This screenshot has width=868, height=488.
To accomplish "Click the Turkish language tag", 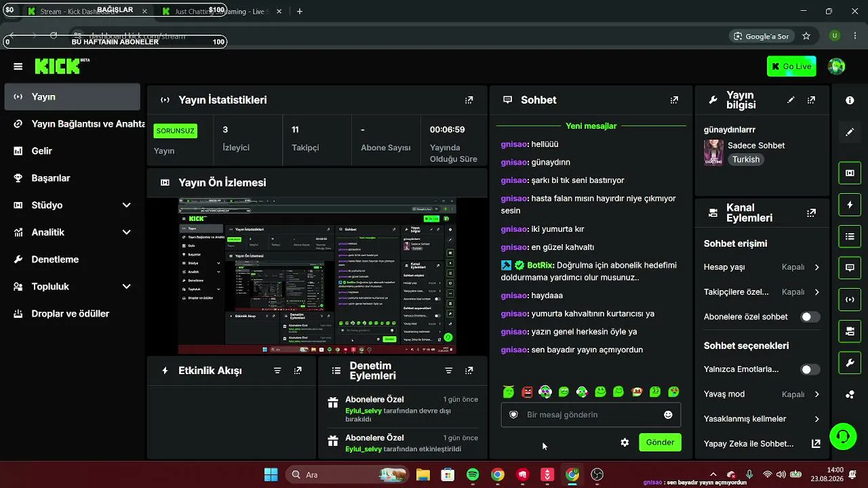I will 746,160.
